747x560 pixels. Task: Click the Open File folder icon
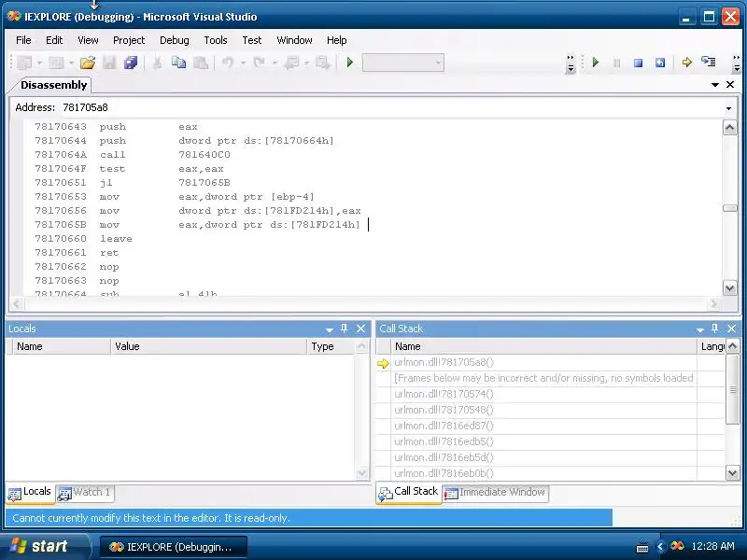click(x=88, y=63)
